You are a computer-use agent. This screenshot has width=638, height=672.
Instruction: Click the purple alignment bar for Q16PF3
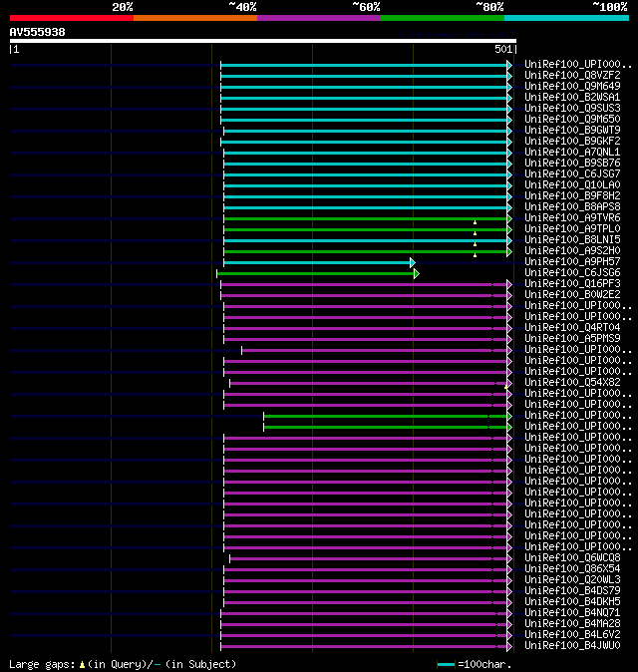(x=364, y=284)
